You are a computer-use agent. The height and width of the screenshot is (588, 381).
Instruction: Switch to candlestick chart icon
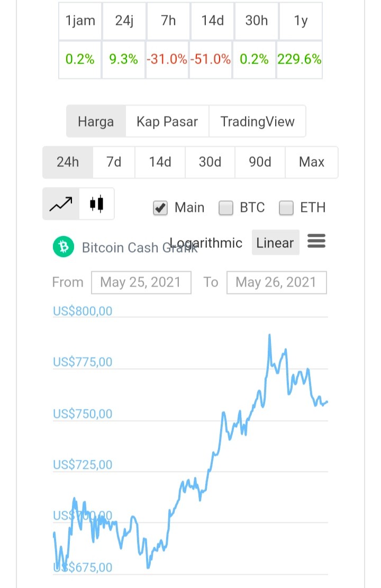point(96,204)
